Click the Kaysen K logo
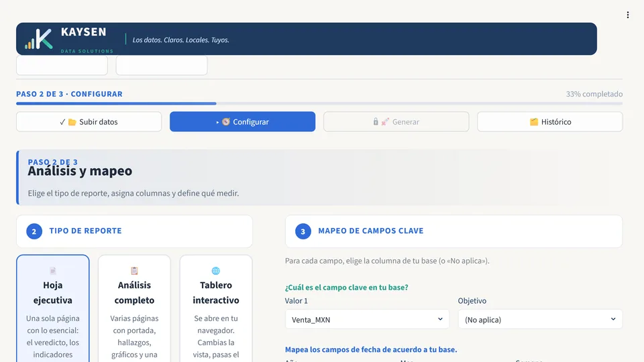The width and height of the screenshot is (644, 362). pyautogui.click(x=39, y=39)
